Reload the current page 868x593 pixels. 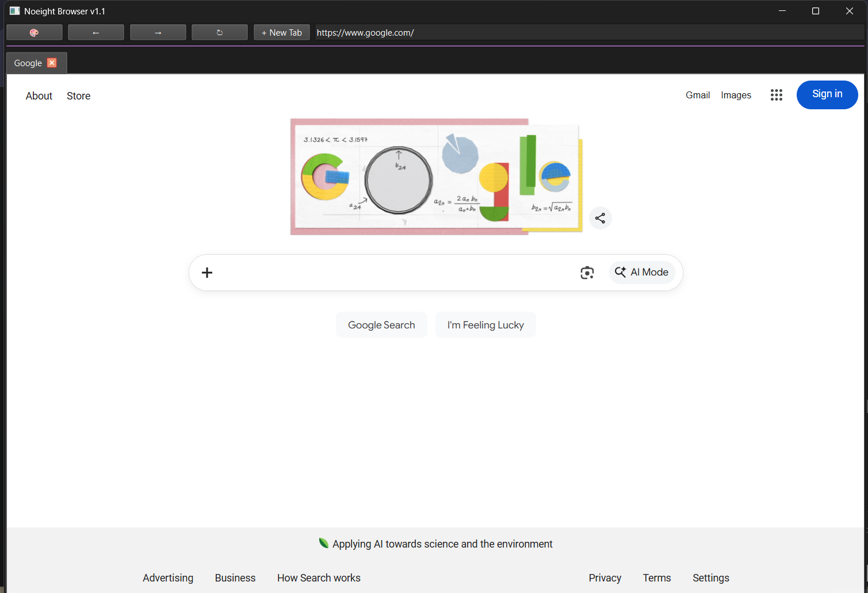[219, 32]
